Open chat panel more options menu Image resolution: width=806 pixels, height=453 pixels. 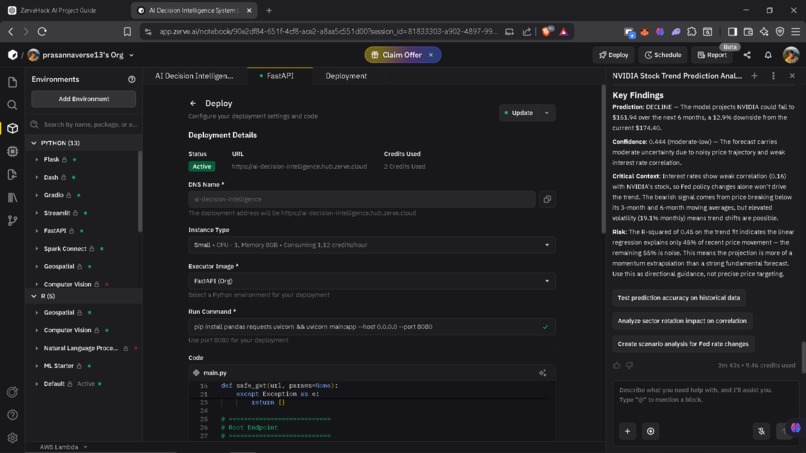point(773,76)
